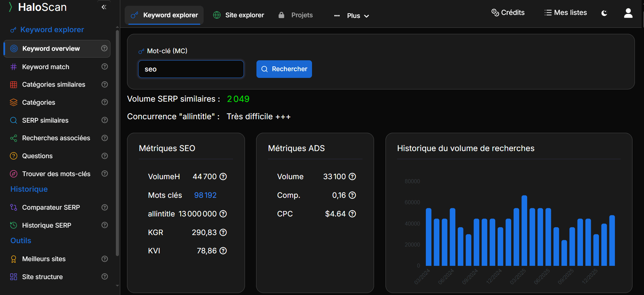Open Trouver des mots-clés in sidebar

tap(57, 174)
